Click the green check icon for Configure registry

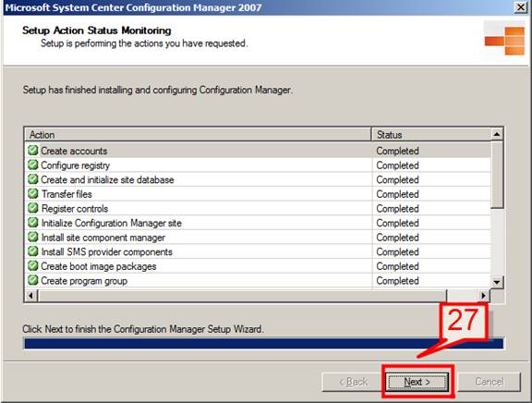[33, 165]
